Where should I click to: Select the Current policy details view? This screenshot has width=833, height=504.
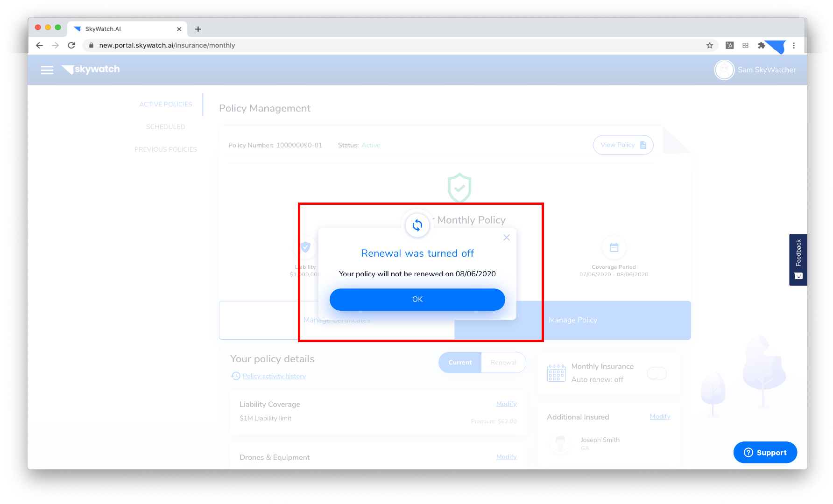pyautogui.click(x=460, y=363)
